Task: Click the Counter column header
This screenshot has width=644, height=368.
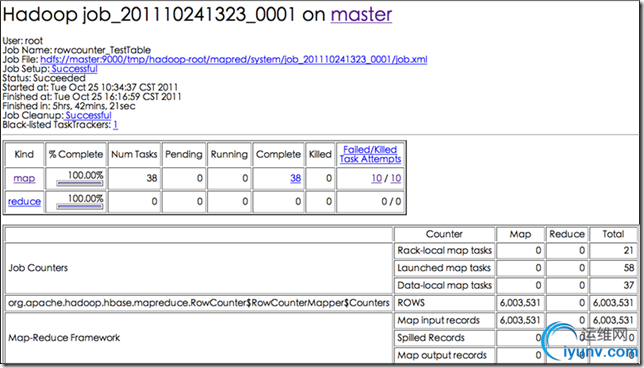Action: click(444, 234)
